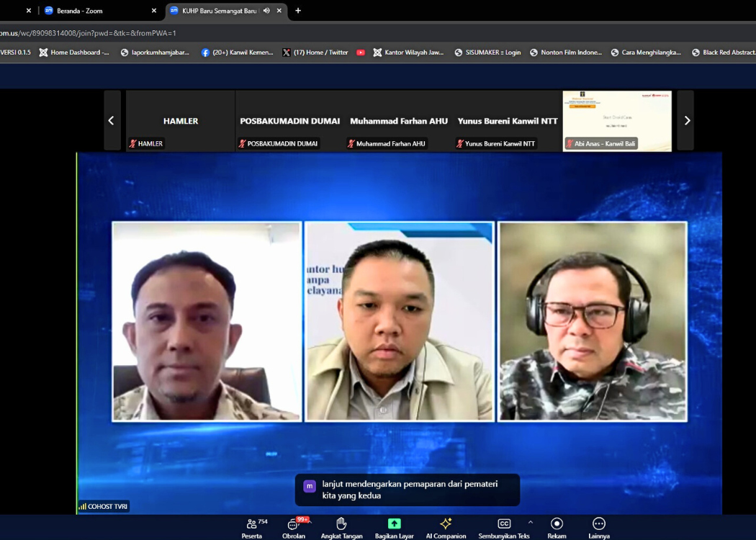Raise hand with Angkat Tangan
Image resolution: width=756 pixels, height=540 pixels.
pos(341,528)
